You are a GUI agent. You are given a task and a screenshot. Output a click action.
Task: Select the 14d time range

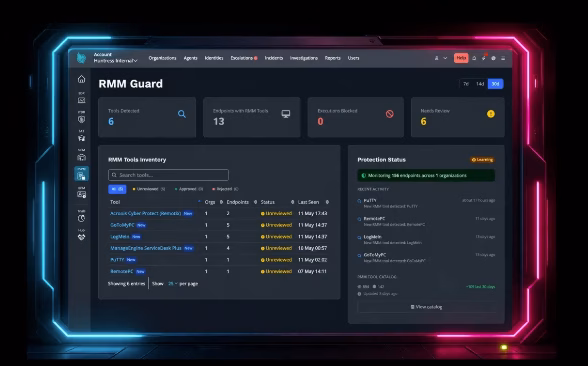tap(480, 84)
